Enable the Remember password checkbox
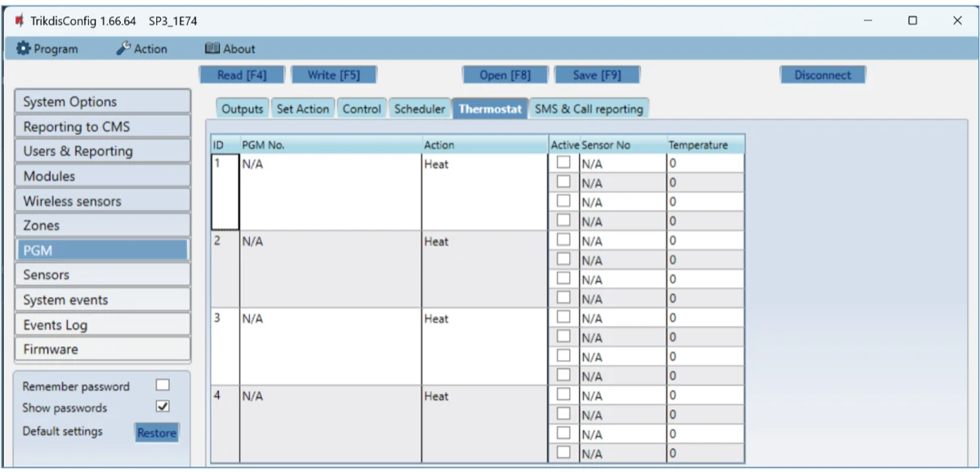 (x=163, y=385)
